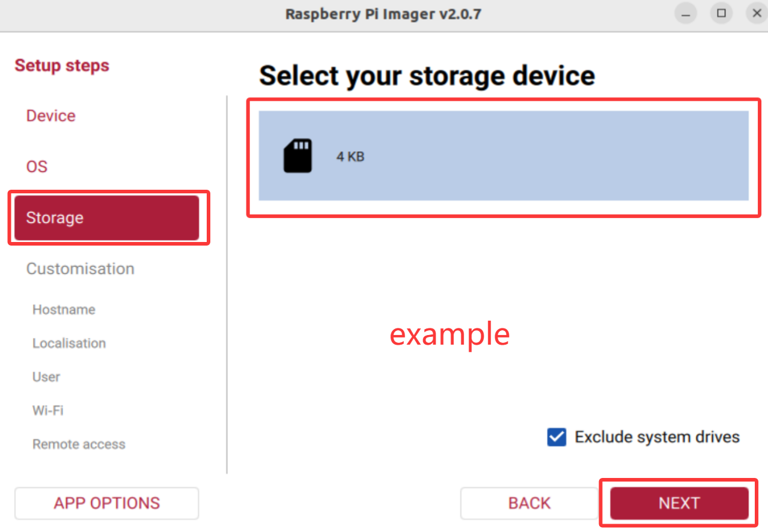Select the Remote access sub-step

[79, 444]
